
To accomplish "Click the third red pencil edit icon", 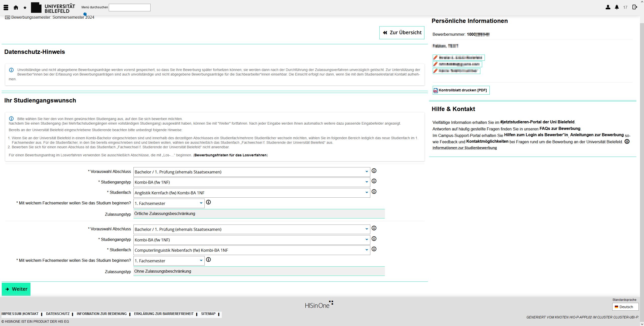I will [436, 71].
